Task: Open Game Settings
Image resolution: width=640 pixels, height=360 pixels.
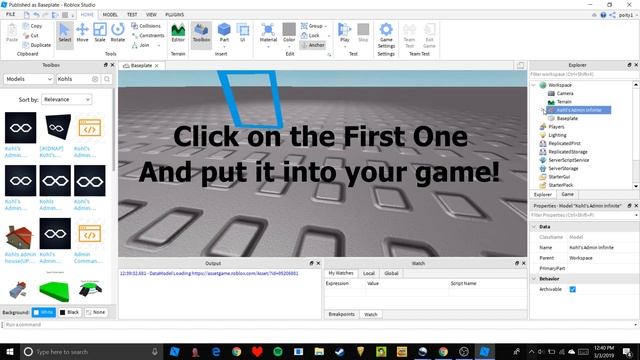Action: point(386,36)
